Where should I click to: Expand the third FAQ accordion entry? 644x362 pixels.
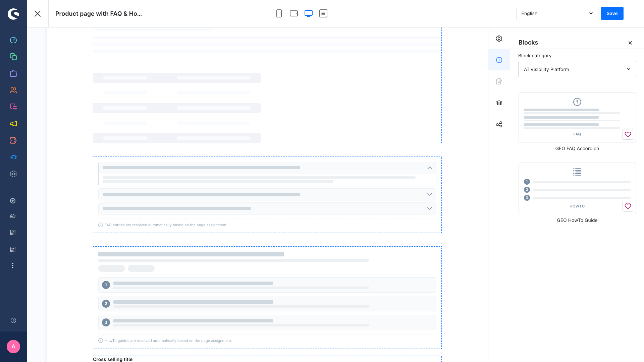pyautogui.click(x=430, y=208)
